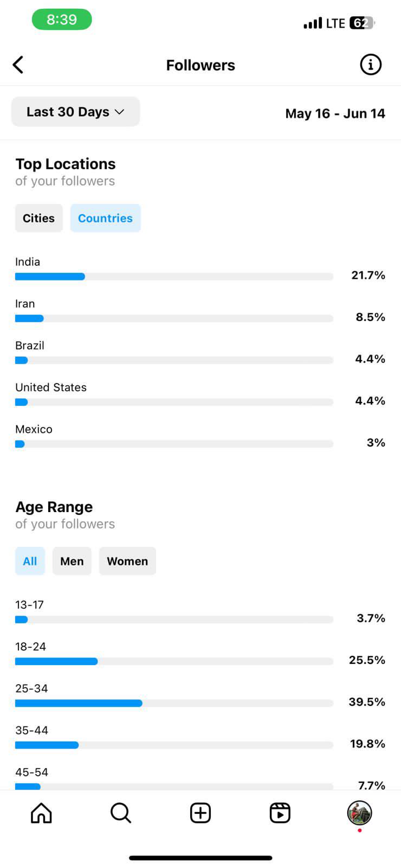This screenshot has width=401, height=868.
Task: Filter age range by Women
Action: (x=127, y=561)
